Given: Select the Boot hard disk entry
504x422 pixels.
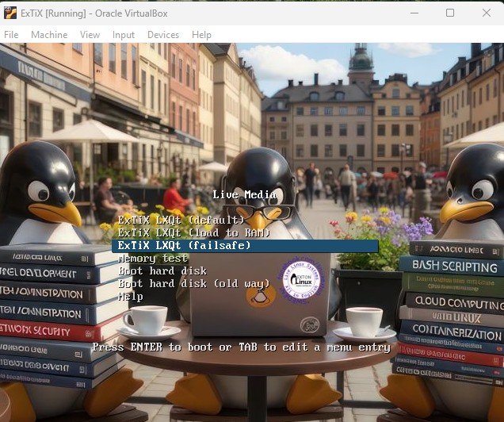Looking at the screenshot, I should tap(164, 270).
